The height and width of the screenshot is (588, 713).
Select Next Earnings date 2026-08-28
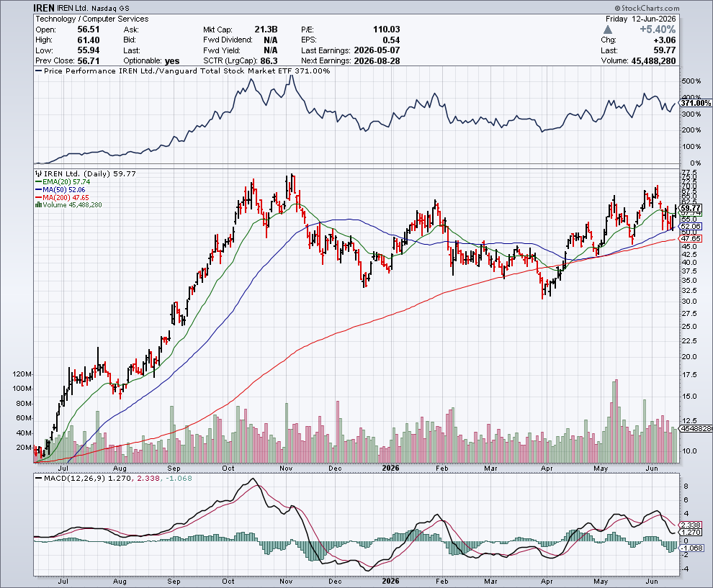(x=377, y=61)
